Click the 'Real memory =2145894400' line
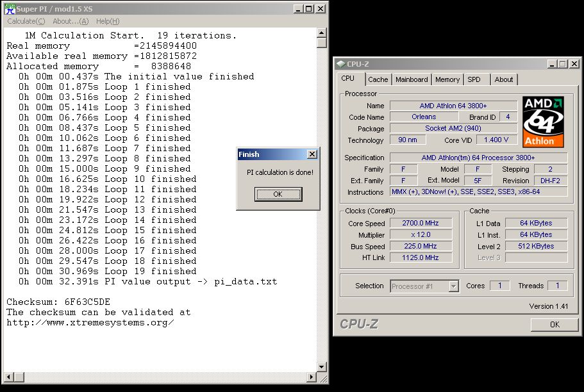This screenshot has width=584, height=392. (x=102, y=45)
